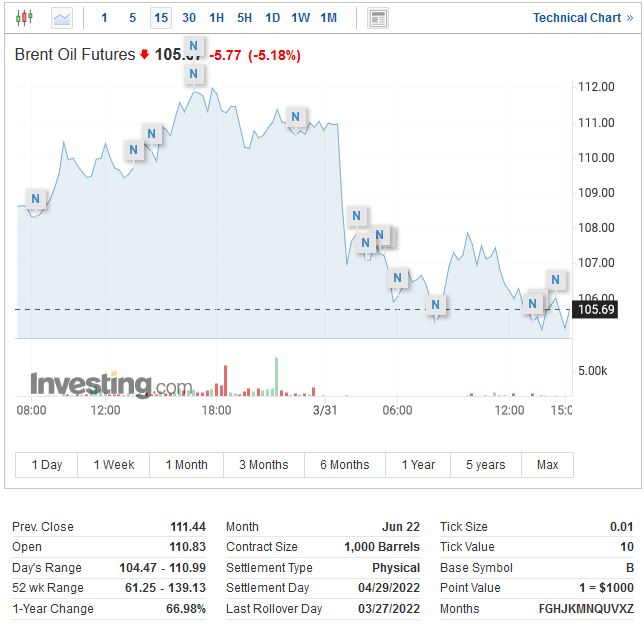644x639 pixels.
Task: Click the tall green volume bar
Action: point(276,378)
